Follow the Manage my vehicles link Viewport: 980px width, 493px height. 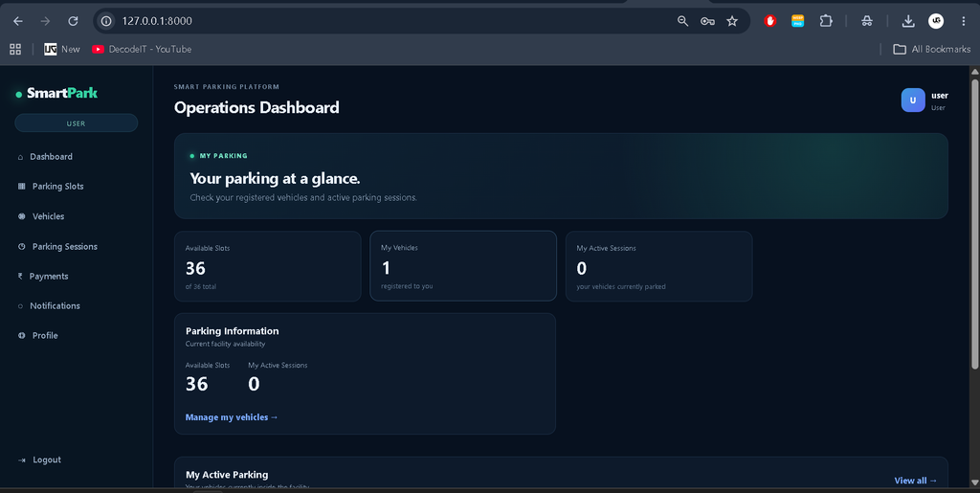click(232, 417)
